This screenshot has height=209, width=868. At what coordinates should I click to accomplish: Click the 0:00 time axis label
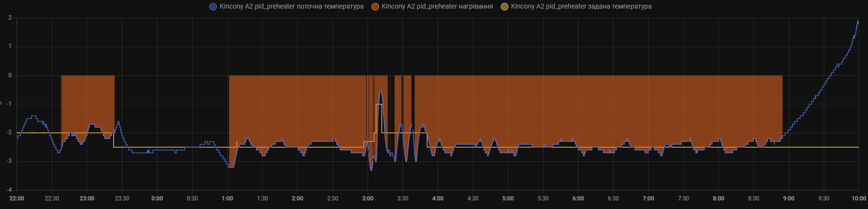157,199
